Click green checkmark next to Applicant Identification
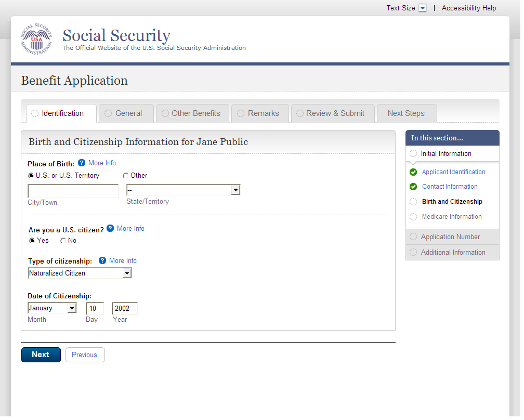The width and height of the screenshot is (524, 420). tap(413, 172)
